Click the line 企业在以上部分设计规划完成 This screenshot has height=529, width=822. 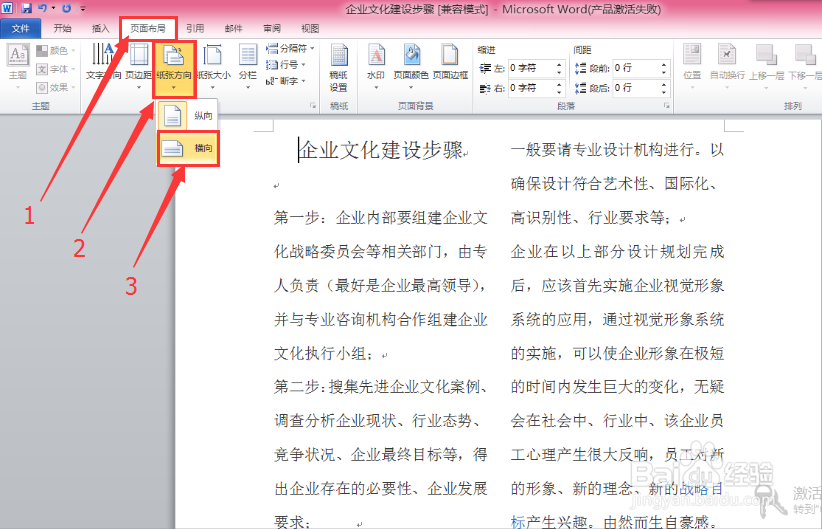click(x=617, y=252)
